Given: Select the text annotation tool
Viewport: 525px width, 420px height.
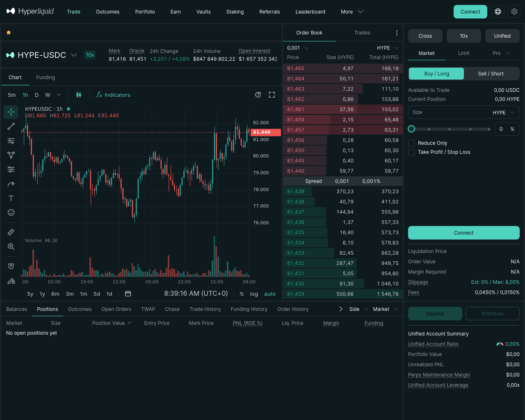Looking at the screenshot, I should click(11, 198).
